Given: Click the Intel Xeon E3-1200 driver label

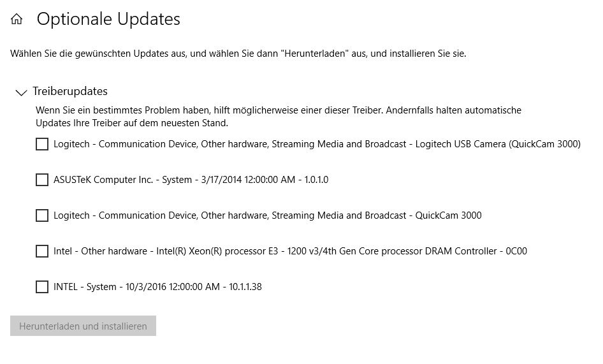Looking at the screenshot, I should (290, 251).
